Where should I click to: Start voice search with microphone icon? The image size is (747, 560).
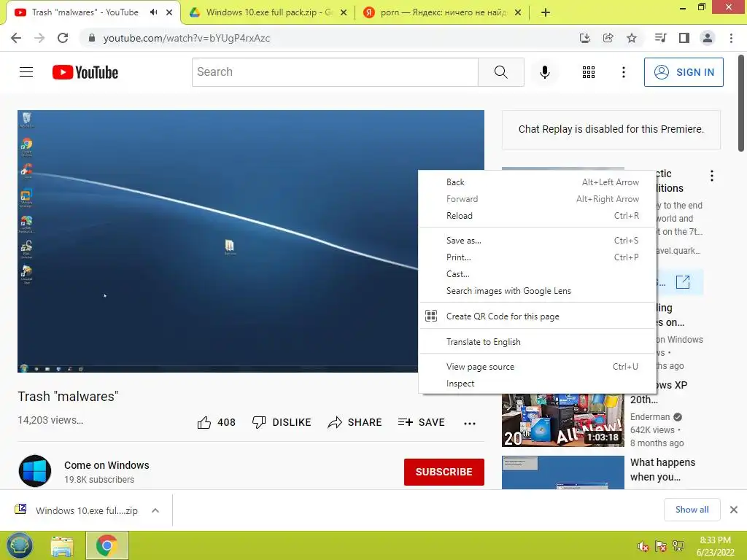pyautogui.click(x=544, y=72)
